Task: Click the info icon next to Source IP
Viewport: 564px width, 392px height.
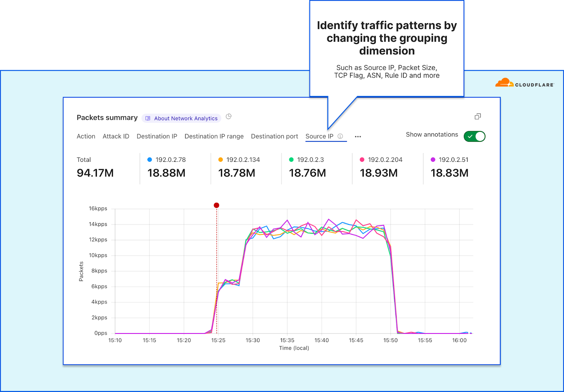Action: click(x=340, y=136)
